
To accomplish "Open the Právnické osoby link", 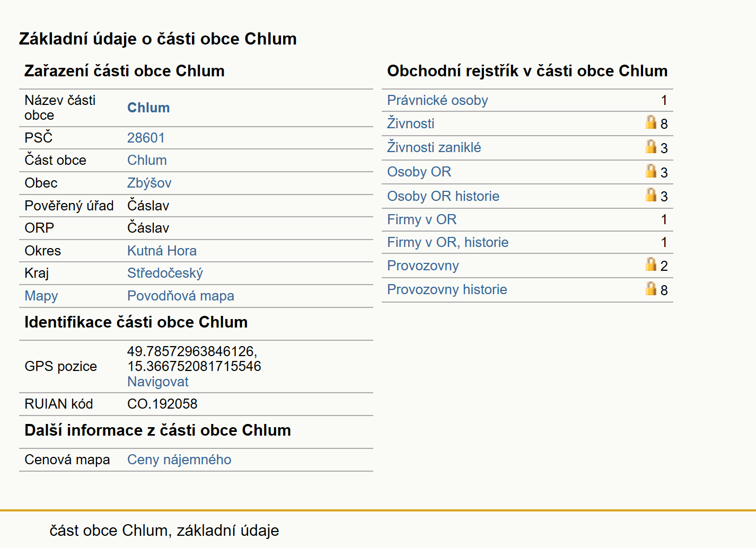I will (437, 100).
